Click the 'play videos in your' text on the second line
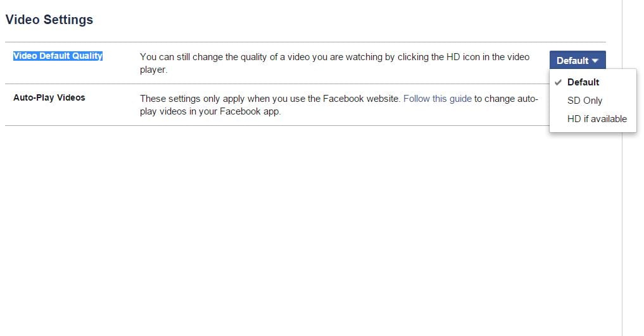Screen dimensions: 644x336 pyautogui.click(x=179, y=111)
